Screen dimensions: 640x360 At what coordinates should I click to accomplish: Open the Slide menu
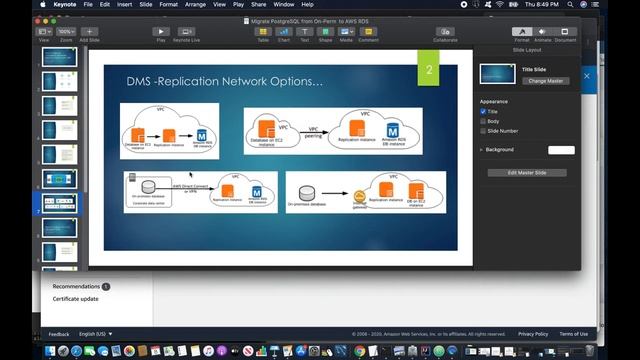(x=146, y=4)
